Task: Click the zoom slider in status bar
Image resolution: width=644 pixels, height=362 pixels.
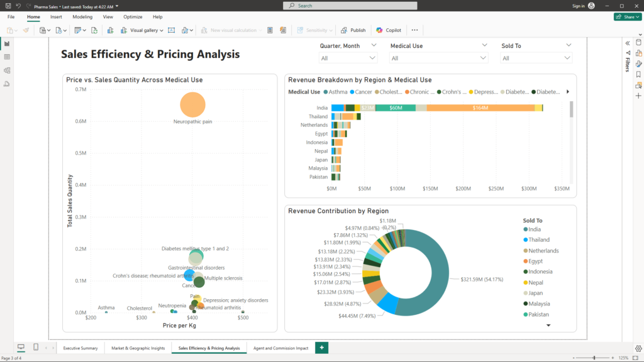Action: coord(594,358)
